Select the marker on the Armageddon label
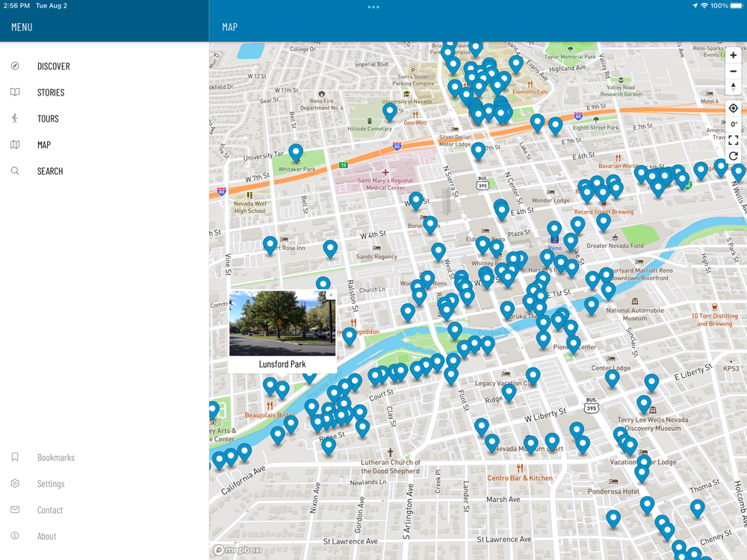Image resolution: width=747 pixels, height=560 pixels. (350, 336)
